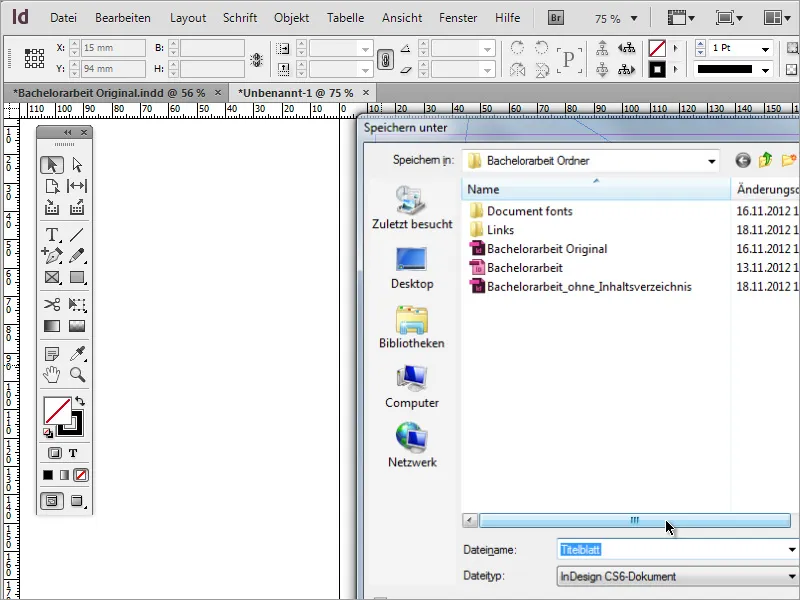Go up one folder level in save dialog

click(765, 160)
